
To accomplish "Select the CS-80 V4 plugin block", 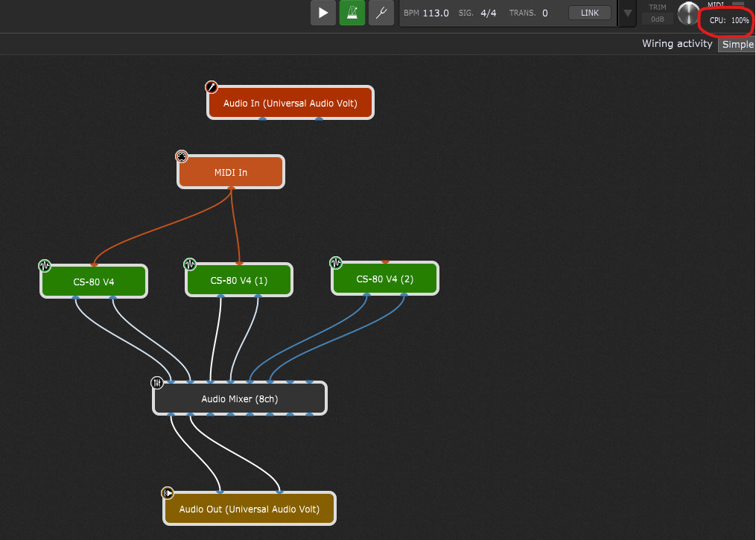I will pos(94,282).
